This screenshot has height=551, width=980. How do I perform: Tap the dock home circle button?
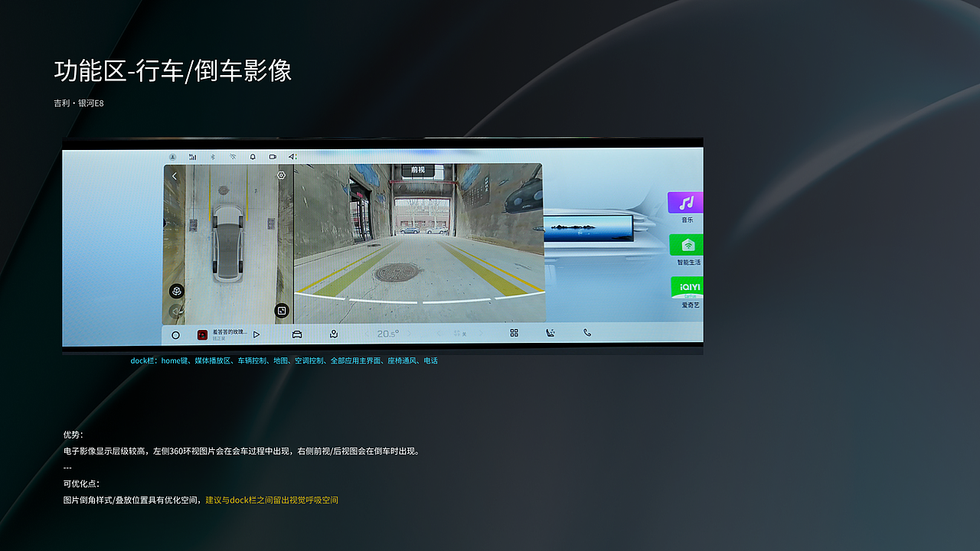[x=175, y=334]
